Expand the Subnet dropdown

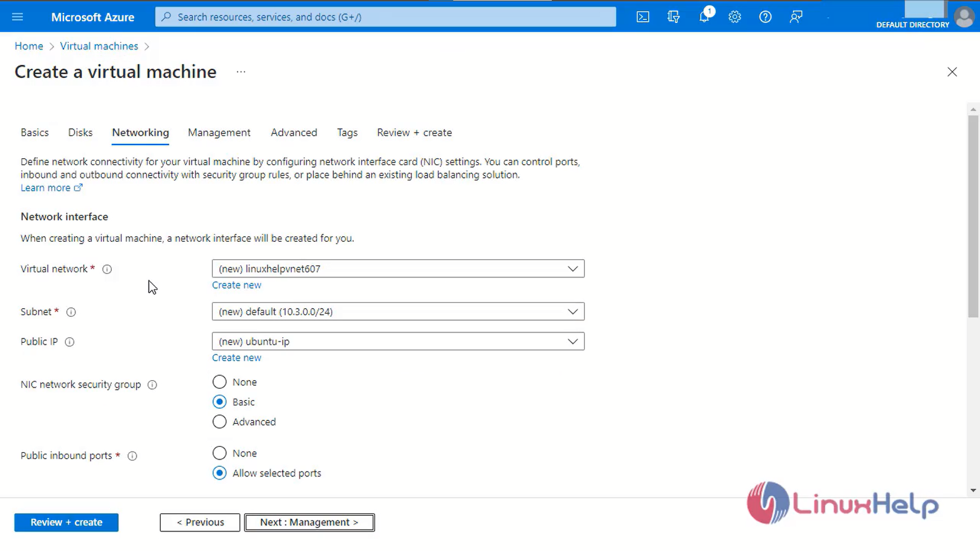pyautogui.click(x=398, y=311)
